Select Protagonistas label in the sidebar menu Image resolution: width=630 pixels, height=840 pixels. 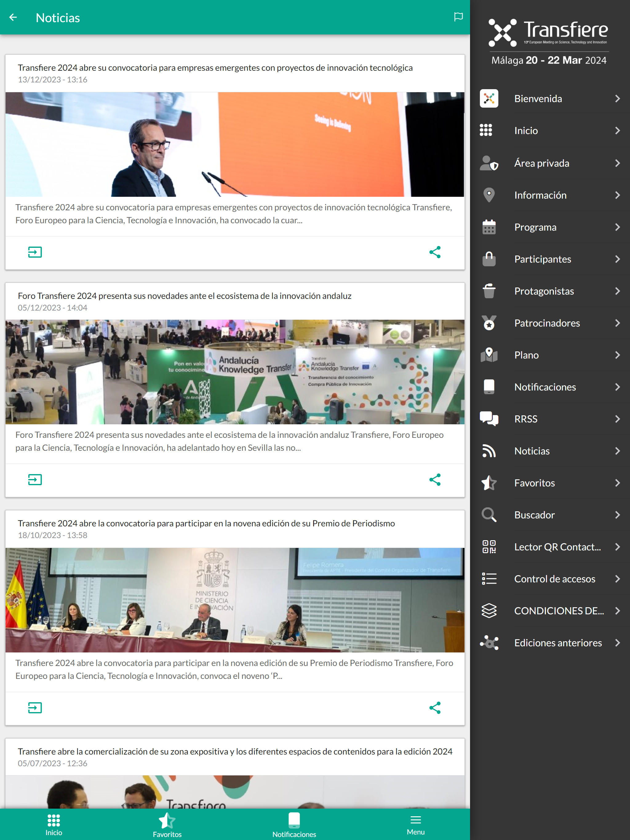click(x=544, y=291)
